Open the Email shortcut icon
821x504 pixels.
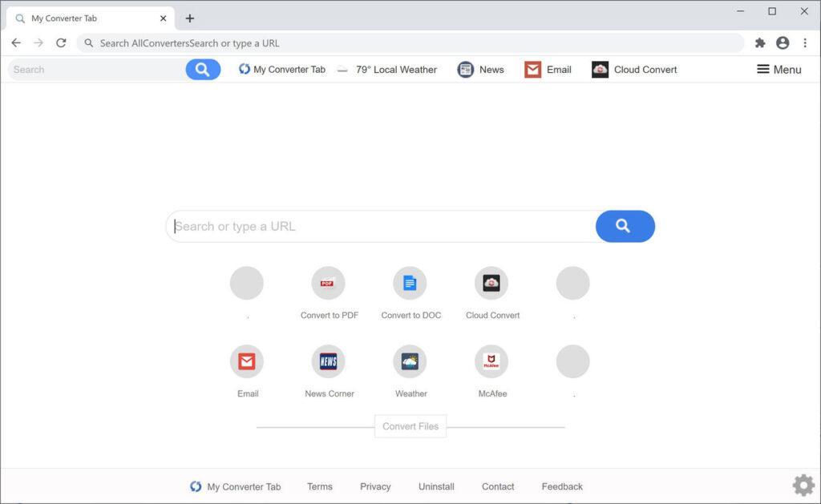247,361
